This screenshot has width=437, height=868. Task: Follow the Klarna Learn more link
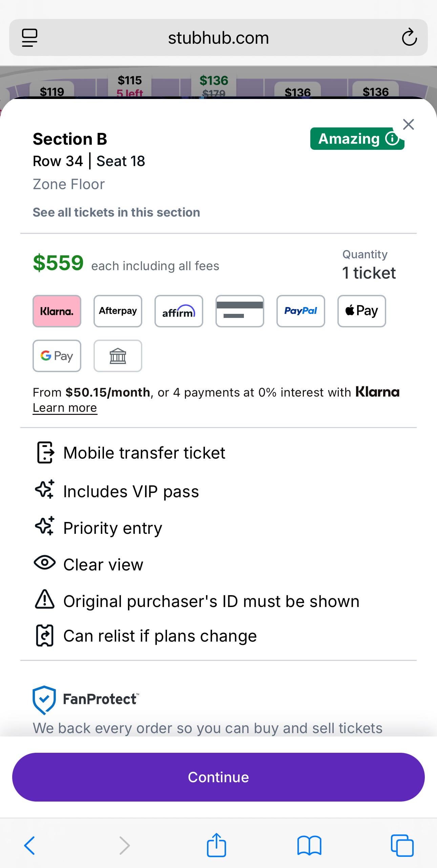tap(65, 408)
